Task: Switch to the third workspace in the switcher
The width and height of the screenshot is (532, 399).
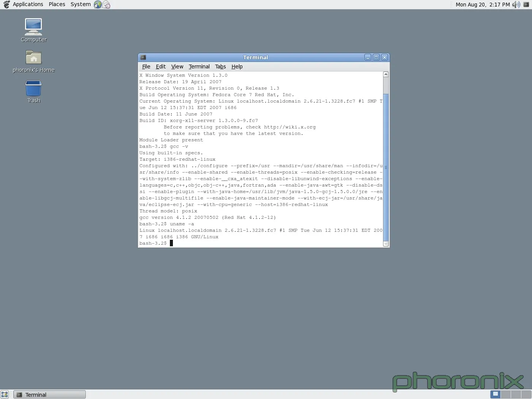Action: 515,394
